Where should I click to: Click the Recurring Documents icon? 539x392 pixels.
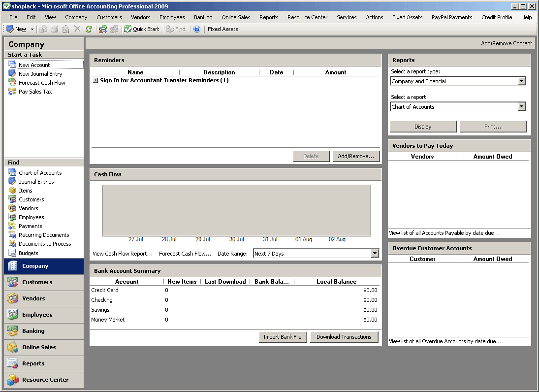coord(12,235)
